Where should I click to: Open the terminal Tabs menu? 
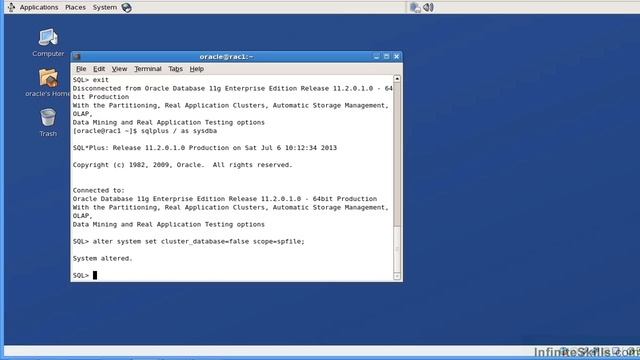pos(176,69)
